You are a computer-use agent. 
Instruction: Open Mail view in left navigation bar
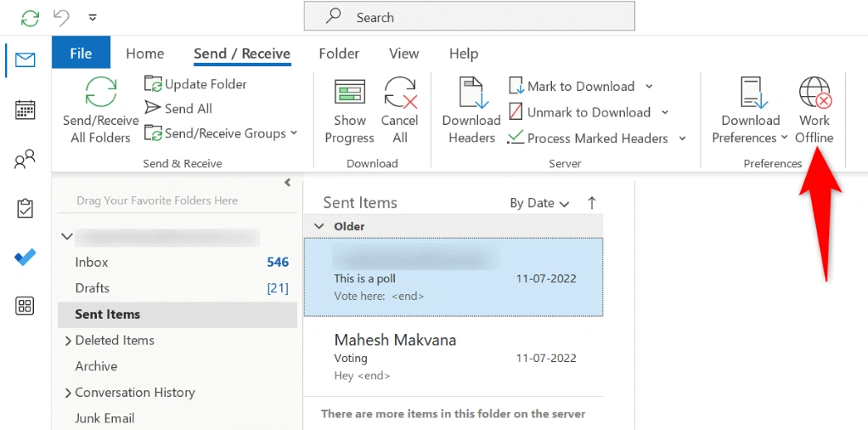pyautogui.click(x=25, y=59)
